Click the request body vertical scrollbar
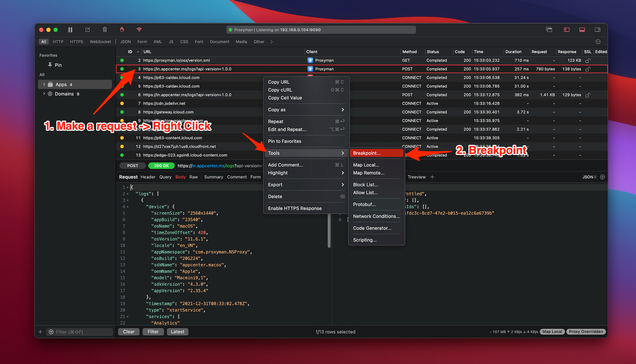Screen dimensions: 636x364 coord(329,231)
